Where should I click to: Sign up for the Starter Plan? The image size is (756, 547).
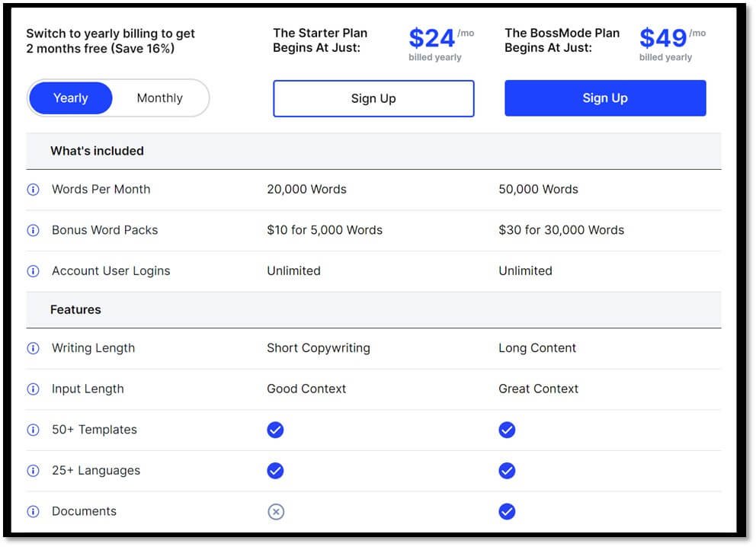[373, 99]
